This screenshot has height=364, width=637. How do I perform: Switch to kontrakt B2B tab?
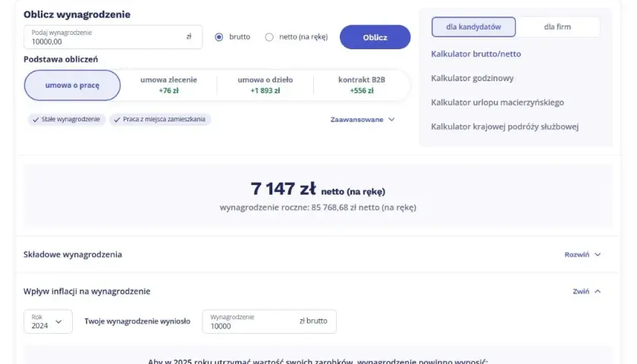click(362, 85)
